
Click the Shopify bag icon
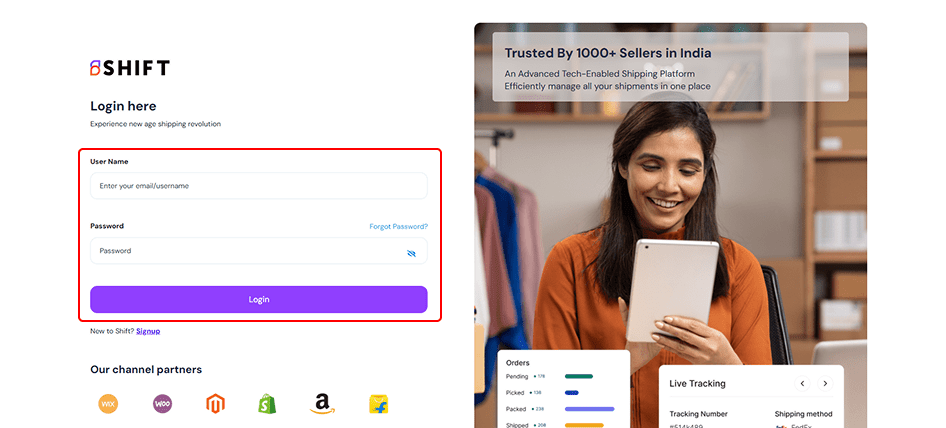tap(267, 403)
